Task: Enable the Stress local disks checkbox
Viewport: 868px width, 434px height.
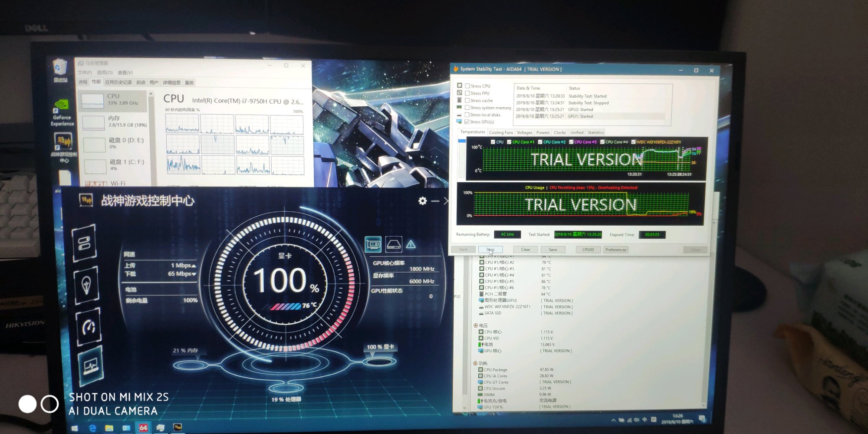Action: (467, 115)
